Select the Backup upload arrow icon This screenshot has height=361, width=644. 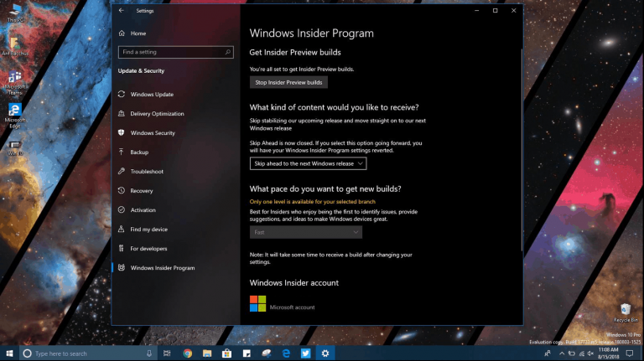[122, 152]
